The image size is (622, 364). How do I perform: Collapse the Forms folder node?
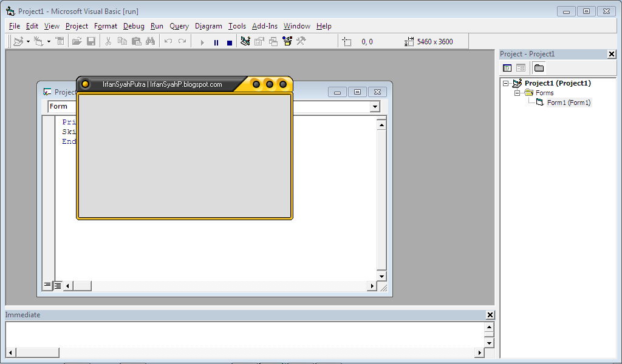(517, 92)
